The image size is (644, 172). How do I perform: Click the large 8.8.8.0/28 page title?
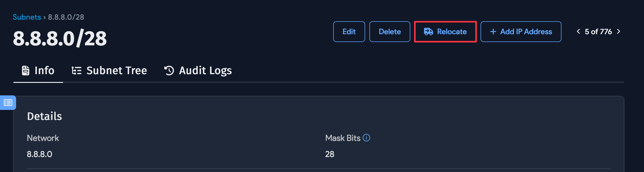(x=60, y=39)
